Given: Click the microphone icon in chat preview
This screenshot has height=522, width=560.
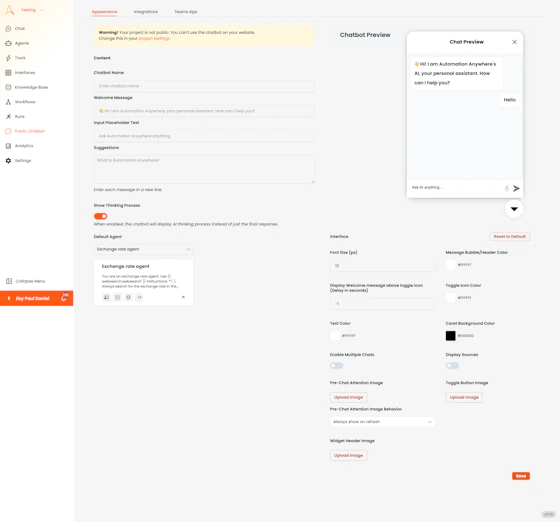Looking at the screenshot, I should [506, 188].
